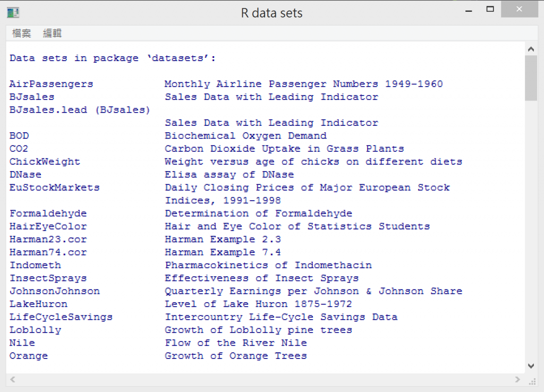Screen dimensions: 544x392
Task: Click 'Flow of the River Nile' description
Action: tap(236, 343)
